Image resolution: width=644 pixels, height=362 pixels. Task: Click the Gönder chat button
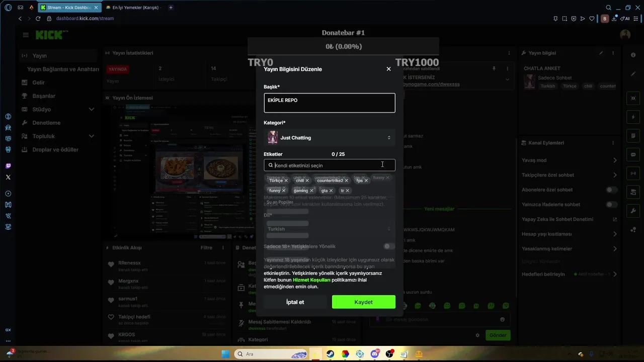tap(498, 335)
